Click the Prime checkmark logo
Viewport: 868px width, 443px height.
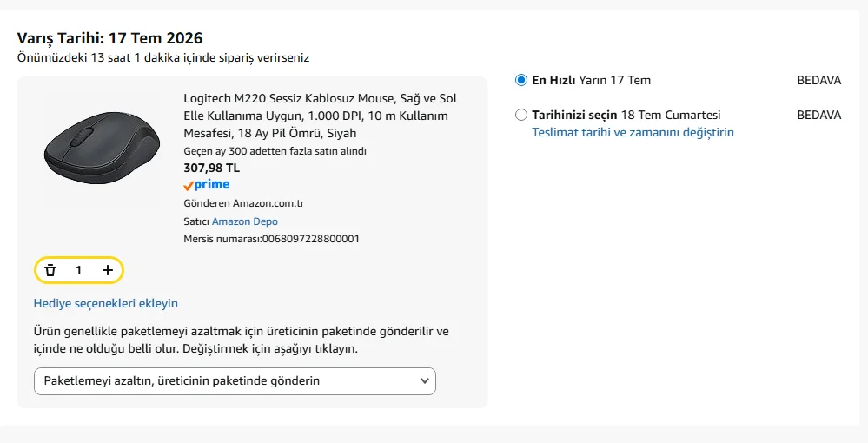[207, 185]
